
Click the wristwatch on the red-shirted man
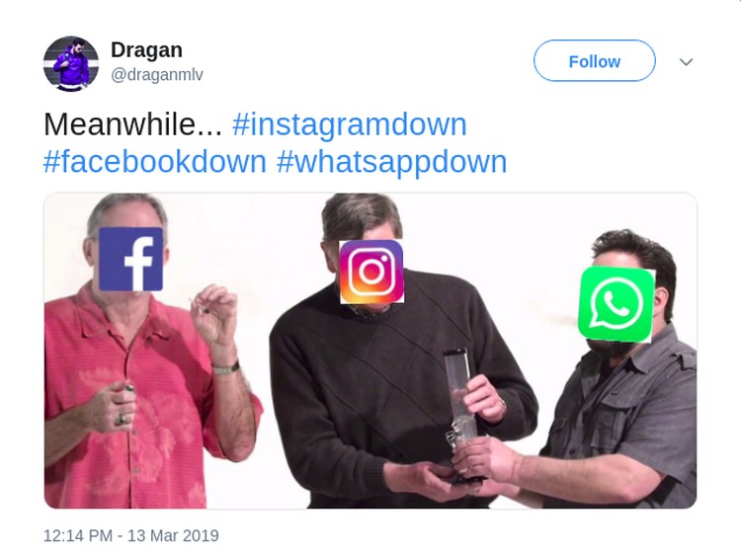(225, 368)
